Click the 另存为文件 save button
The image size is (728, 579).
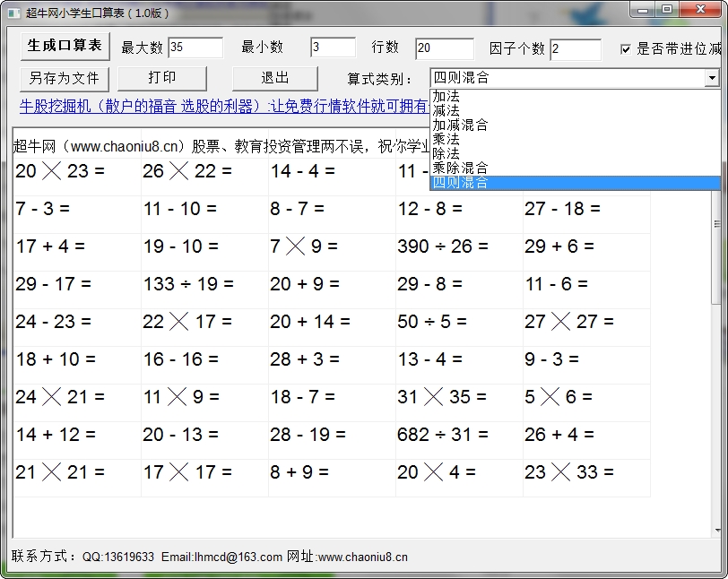click(63, 78)
